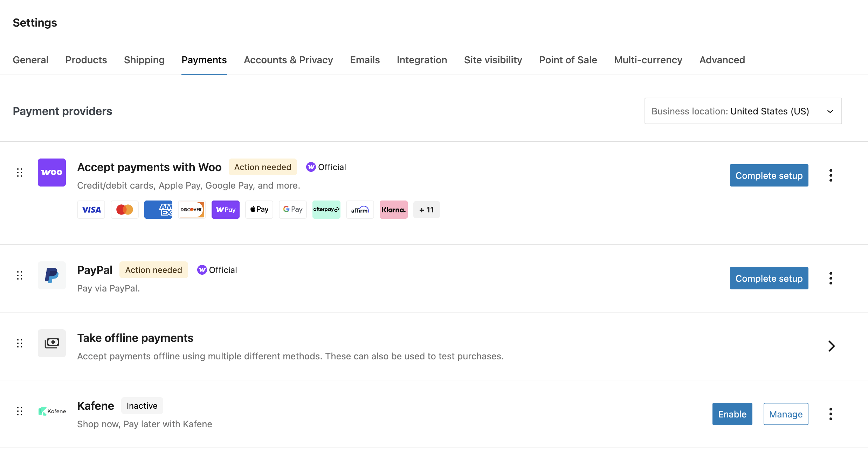Open the three-dot menu for Accept payments with Woo
Image resolution: width=868 pixels, height=457 pixels.
[x=831, y=175]
